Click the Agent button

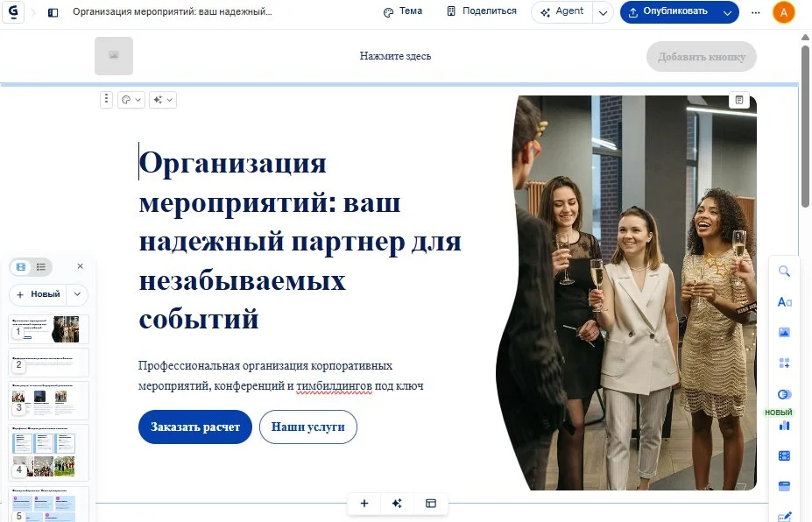[561, 12]
